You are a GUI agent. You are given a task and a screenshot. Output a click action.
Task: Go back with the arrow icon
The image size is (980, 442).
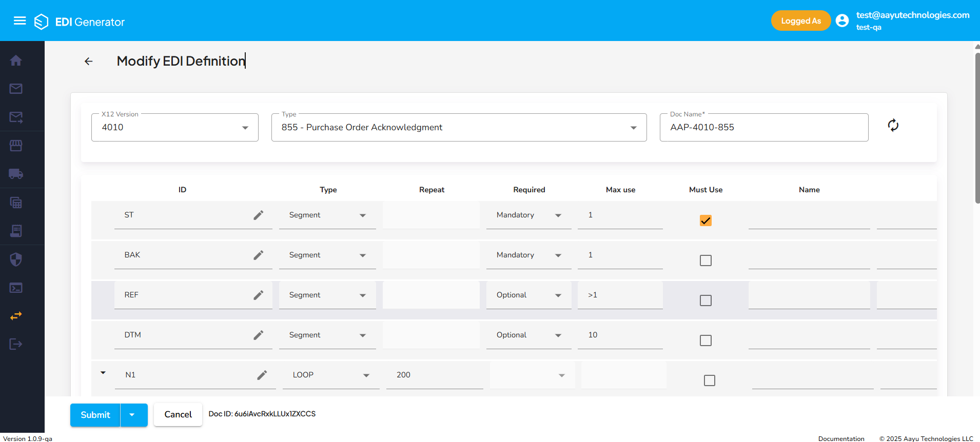click(x=88, y=62)
